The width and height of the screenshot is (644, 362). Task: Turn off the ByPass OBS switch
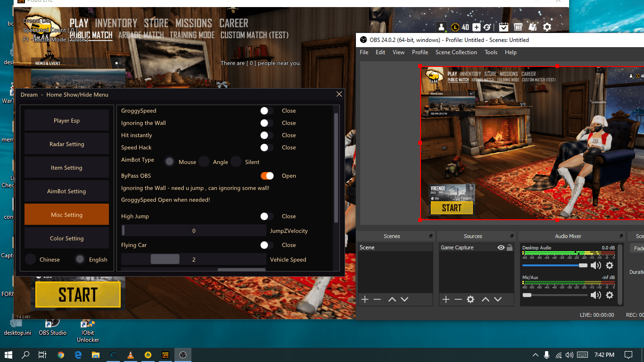(x=267, y=176)
